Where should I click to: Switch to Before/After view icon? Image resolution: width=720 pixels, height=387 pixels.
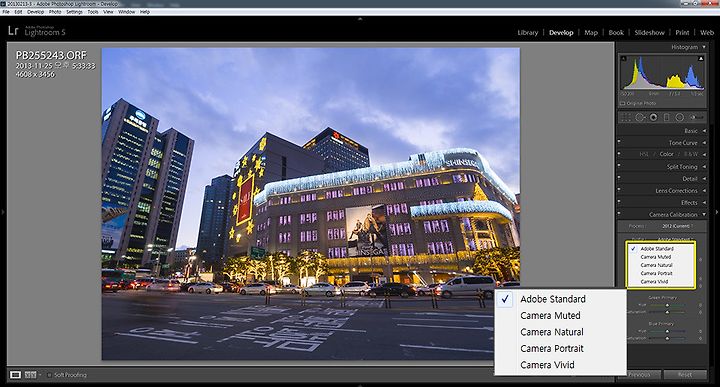[30, 375]
